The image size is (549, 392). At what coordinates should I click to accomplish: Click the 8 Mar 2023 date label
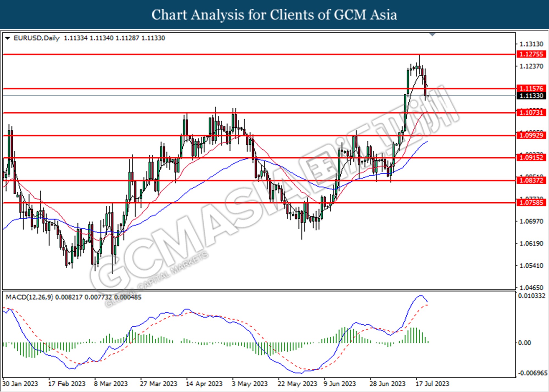click(x=111, y=383)
